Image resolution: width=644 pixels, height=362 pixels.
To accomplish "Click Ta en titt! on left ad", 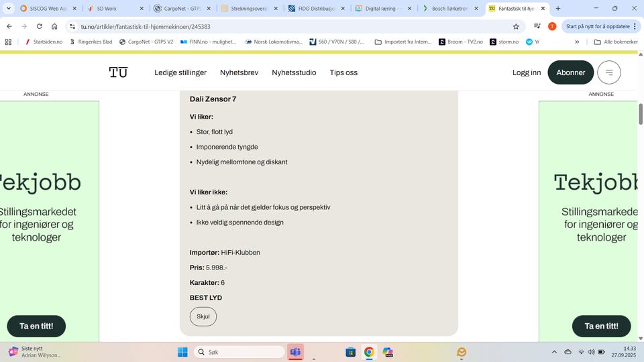I will tap(36, 326).
